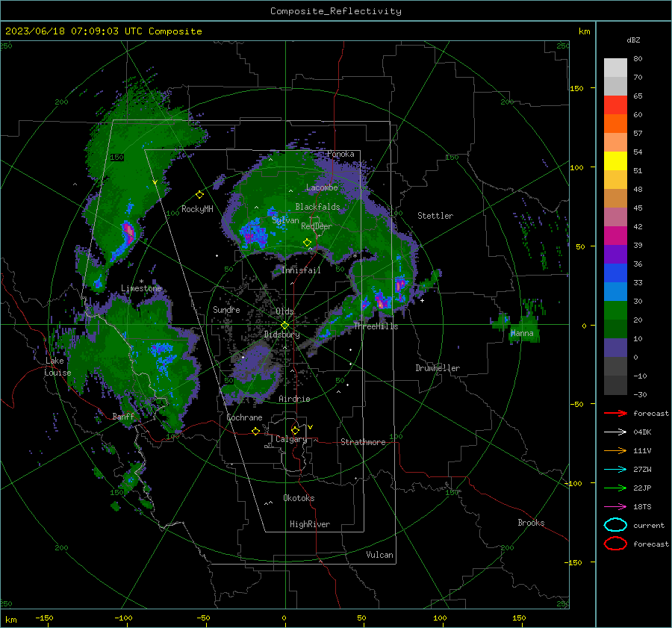
Task: Click the magenta 18TS arrow icon
Action: coord(615,507)
